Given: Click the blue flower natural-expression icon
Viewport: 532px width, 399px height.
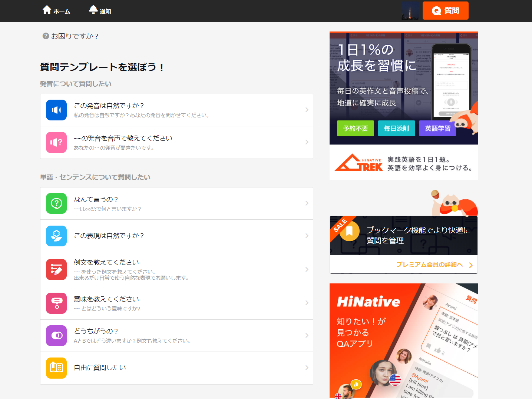Looking at the screenshot, I should pos(56,236).
